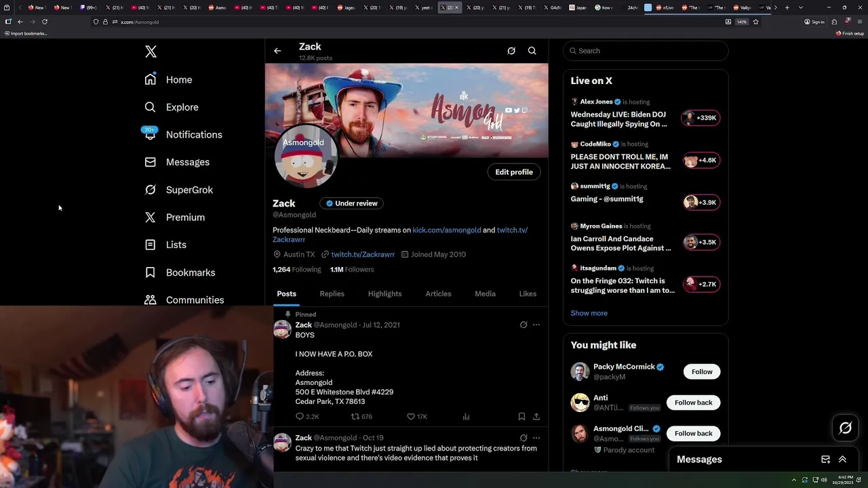Bookmark the pinned post

[x=521, y=417]
